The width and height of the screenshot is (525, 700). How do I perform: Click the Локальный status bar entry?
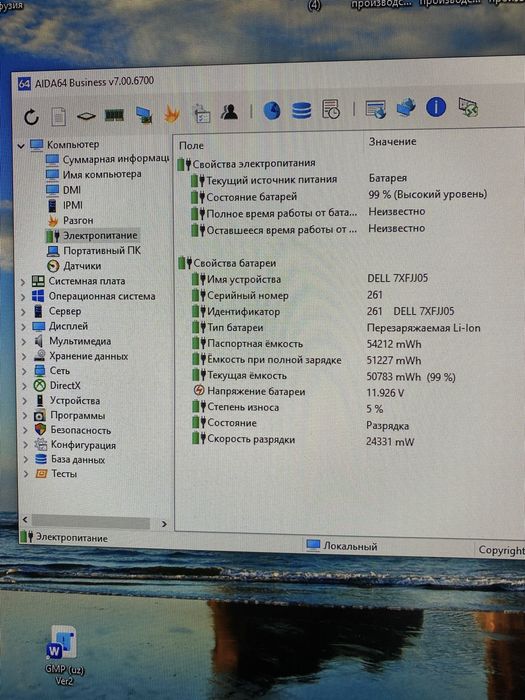coord(342,546)
